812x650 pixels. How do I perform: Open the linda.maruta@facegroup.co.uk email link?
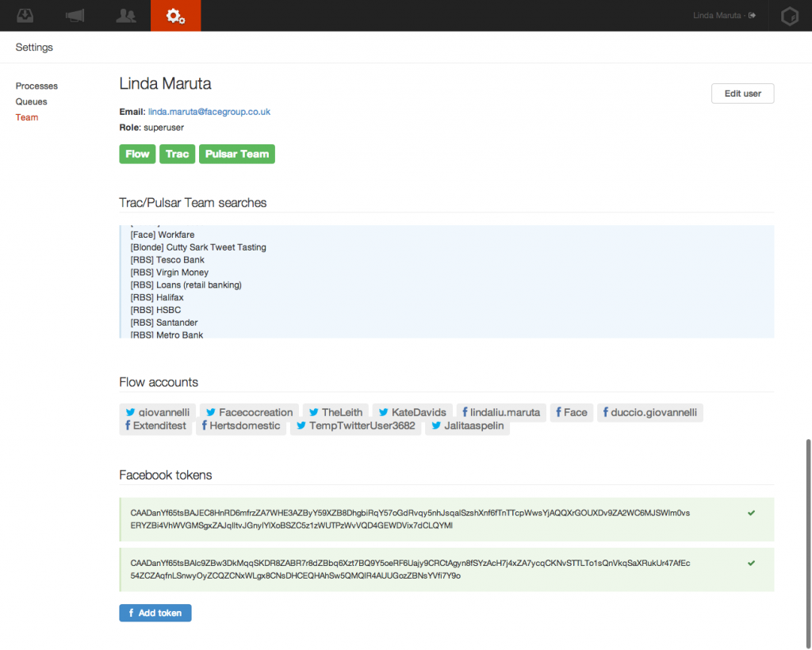pyautogui.click(x=209, y=112)
